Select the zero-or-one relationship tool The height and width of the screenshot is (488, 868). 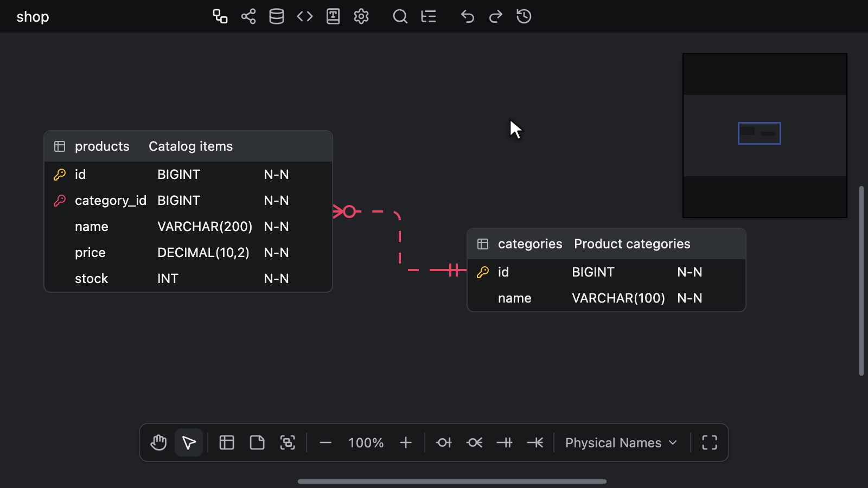[x=444, y=442]
